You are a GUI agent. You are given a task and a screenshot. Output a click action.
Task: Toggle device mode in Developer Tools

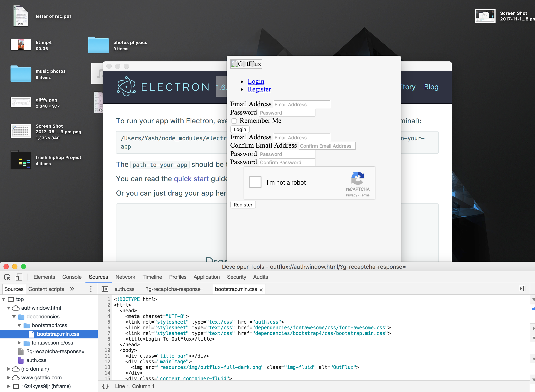(19, 277)
